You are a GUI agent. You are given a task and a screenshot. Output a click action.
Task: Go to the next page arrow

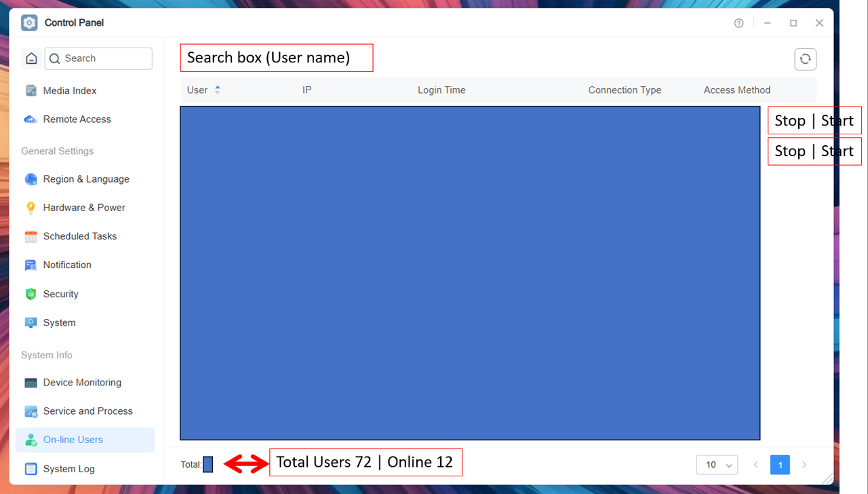(804, 465)
